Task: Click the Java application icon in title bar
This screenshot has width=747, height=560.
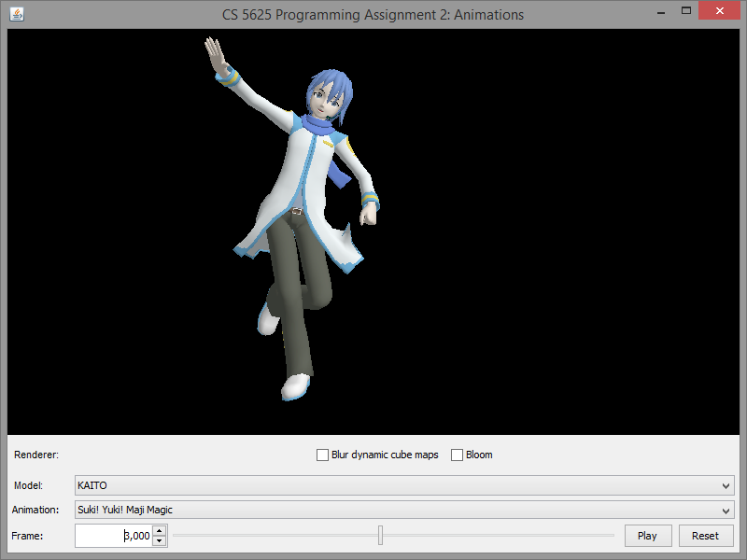Action: tap(17, 14)
